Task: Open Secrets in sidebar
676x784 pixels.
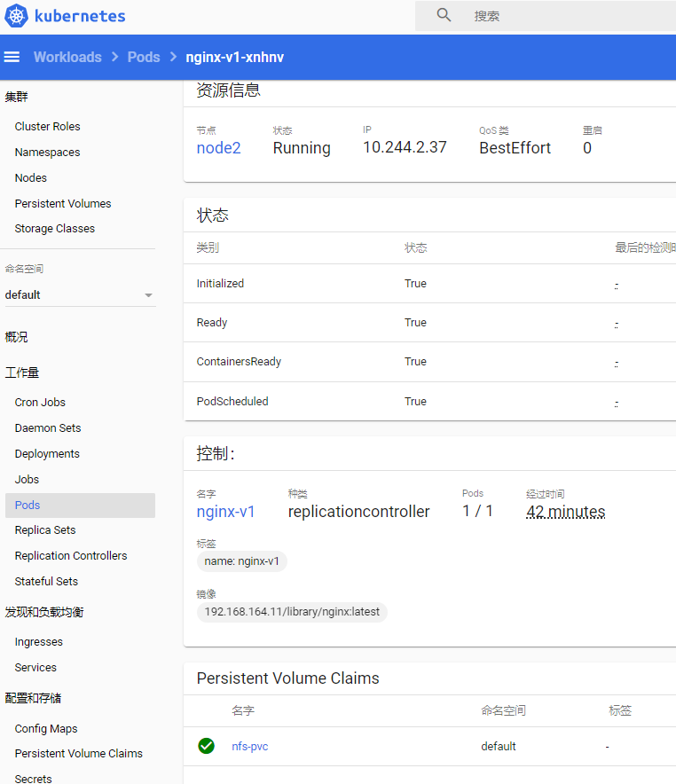Action: (x=33, y=779)
